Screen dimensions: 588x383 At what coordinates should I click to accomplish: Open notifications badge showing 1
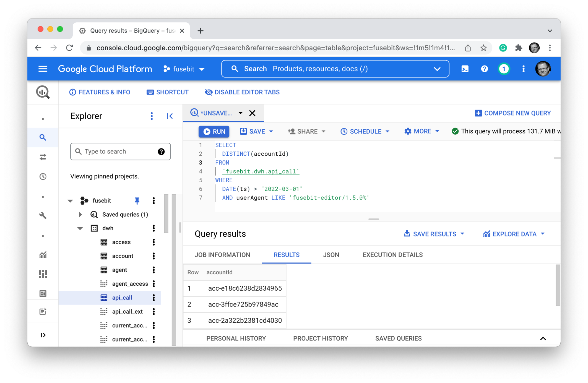[x=504, y=69]
